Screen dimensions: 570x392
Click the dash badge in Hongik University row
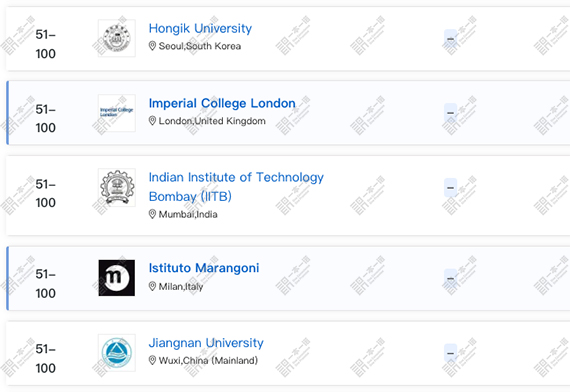click(x=450, y=39)
